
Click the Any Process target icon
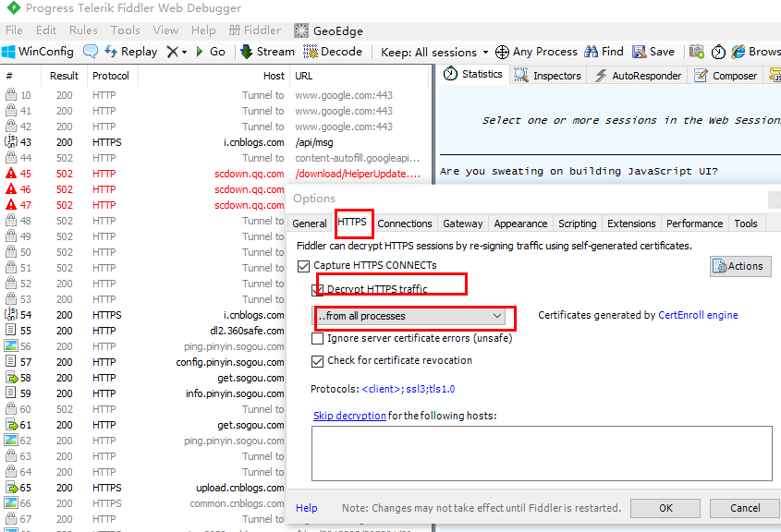click(x=502, y=52)
